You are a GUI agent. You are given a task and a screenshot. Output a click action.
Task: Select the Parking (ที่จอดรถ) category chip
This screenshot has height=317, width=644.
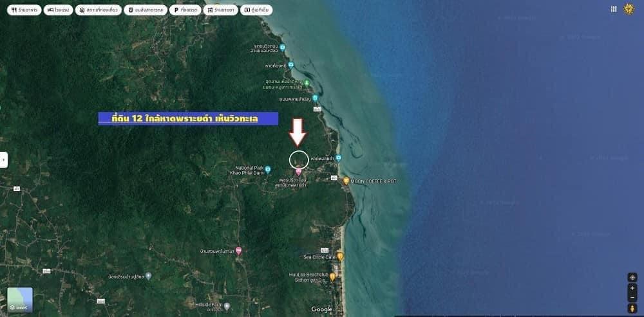185,10
